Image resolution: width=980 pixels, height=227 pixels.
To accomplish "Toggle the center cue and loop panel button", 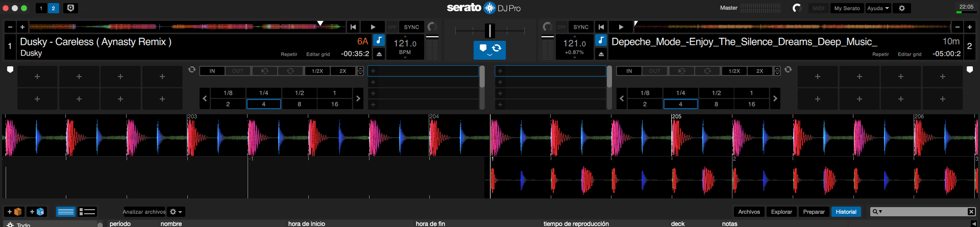I will 489,50.
